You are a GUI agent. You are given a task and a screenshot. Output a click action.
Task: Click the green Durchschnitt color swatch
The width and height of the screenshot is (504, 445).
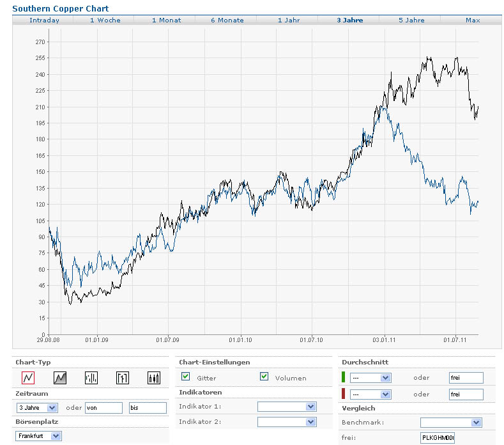point(344,377)
